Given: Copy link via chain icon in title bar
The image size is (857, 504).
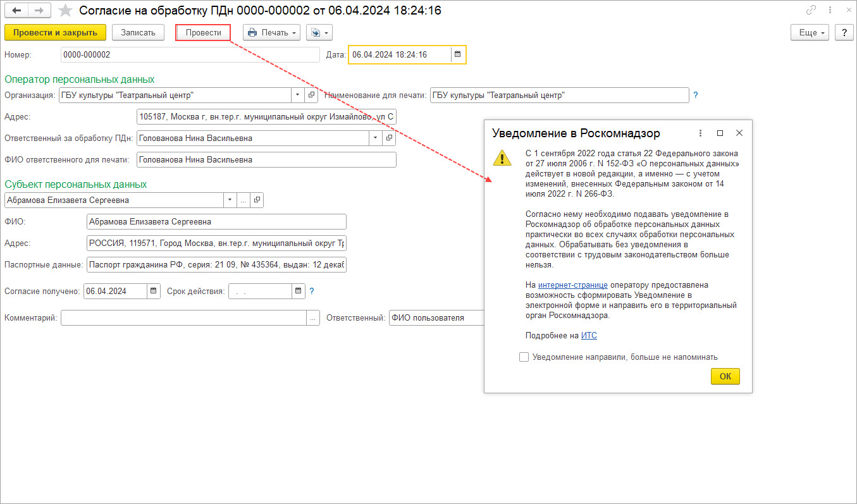Looking at the screenshot, I should [811, 10].
